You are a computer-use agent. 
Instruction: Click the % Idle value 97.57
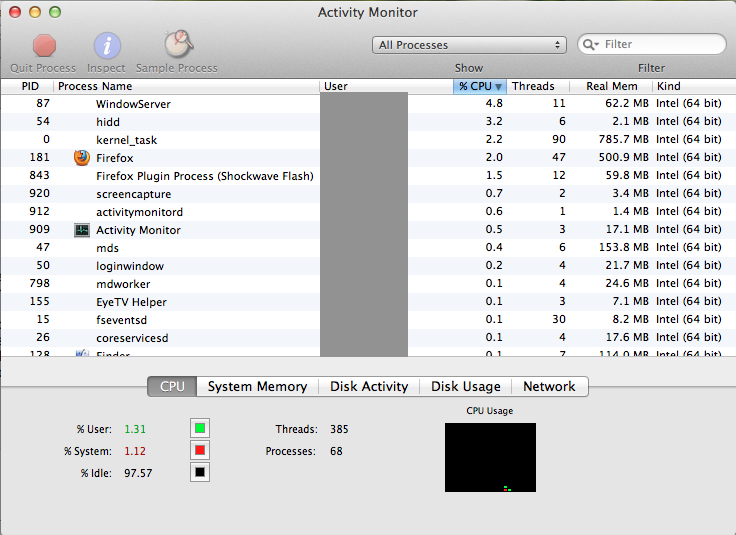coord(138,473)
